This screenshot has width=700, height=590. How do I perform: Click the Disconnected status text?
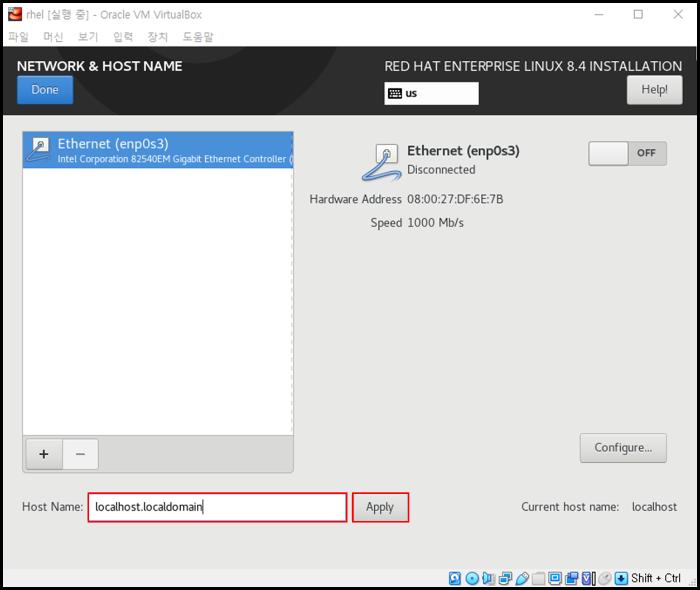[x=441, y=170]
